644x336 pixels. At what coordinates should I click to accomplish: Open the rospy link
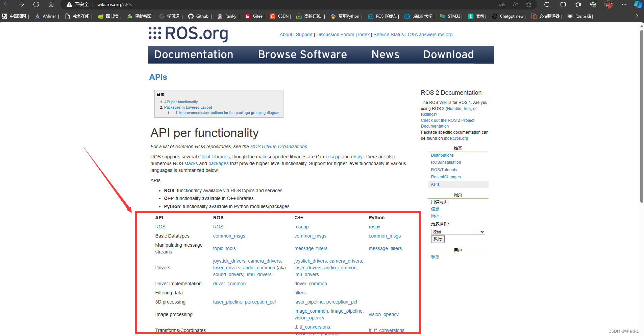(374, 227)
